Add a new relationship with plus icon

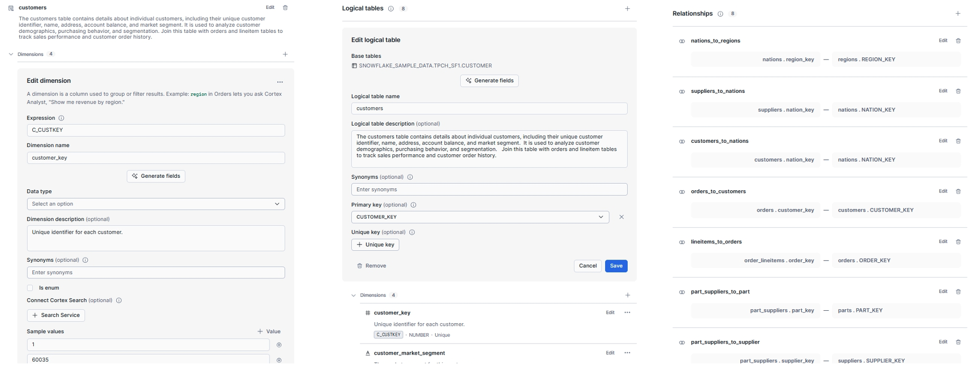(x=958, y=14)
